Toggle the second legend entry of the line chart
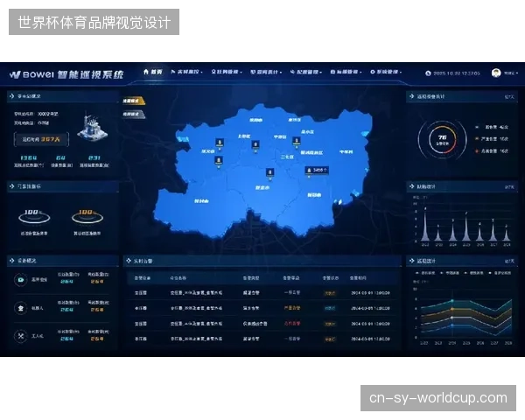525x420 pixels. tap(450, 273)
